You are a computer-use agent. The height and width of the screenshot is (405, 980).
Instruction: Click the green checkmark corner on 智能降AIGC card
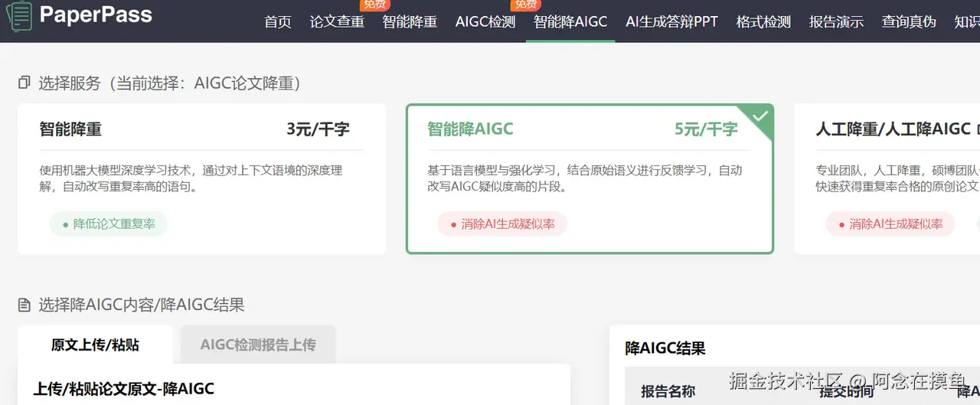coord(759,117)
